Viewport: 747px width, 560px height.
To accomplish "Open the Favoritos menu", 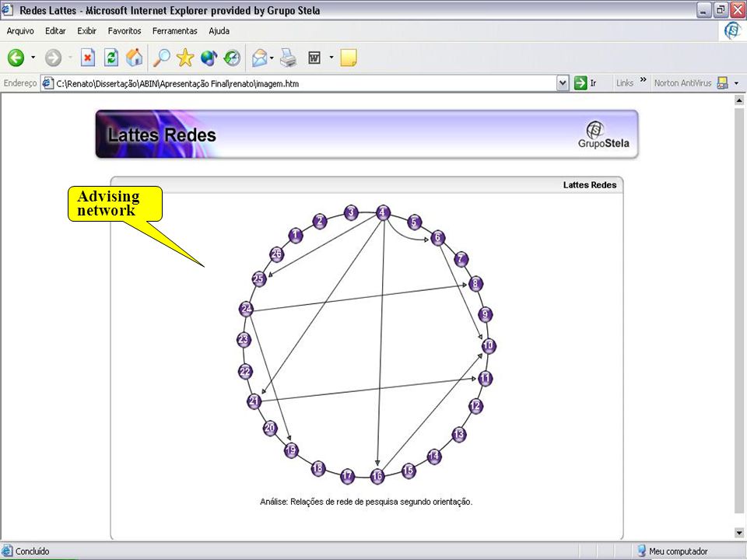I will click(x=124, y=31).
